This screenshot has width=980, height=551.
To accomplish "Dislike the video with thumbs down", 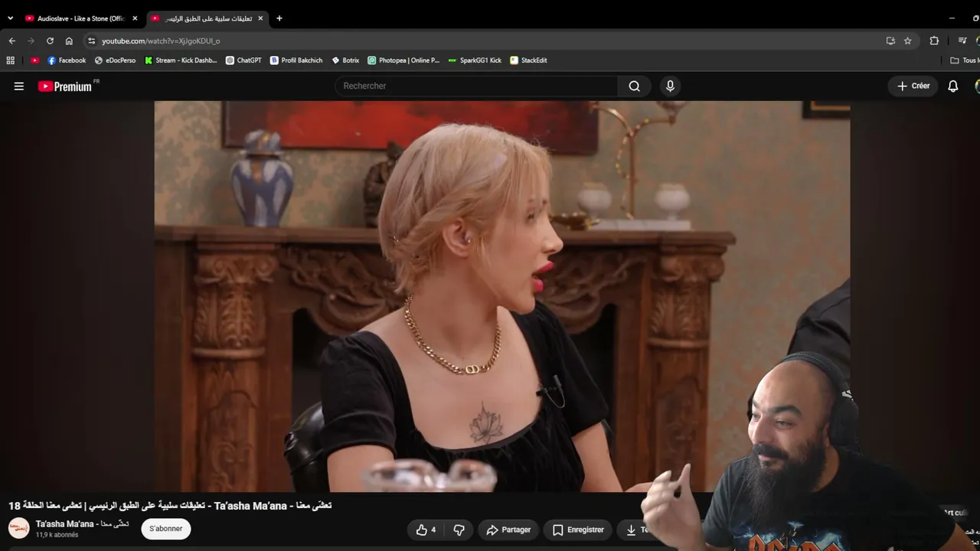I will click(459, 530).
